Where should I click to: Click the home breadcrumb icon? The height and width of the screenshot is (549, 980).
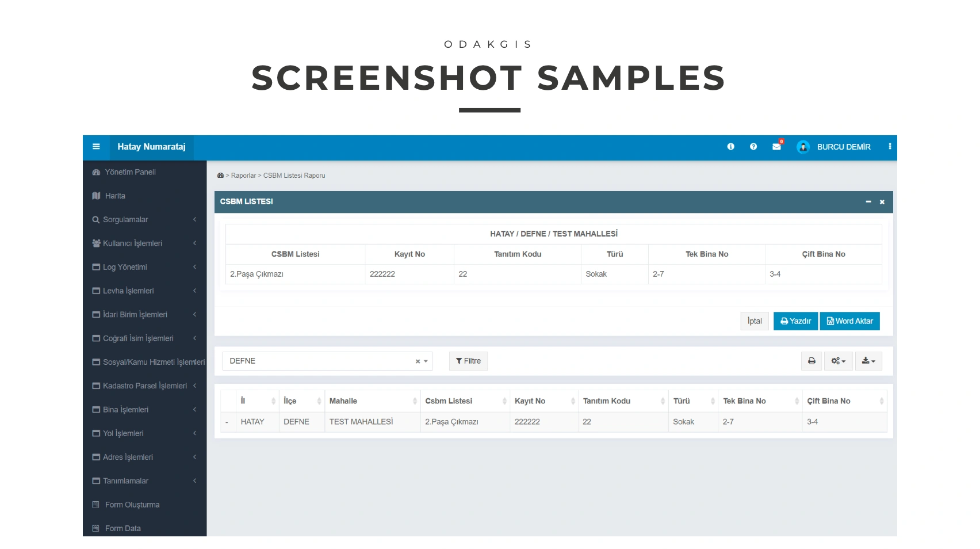tap(220, 176)
